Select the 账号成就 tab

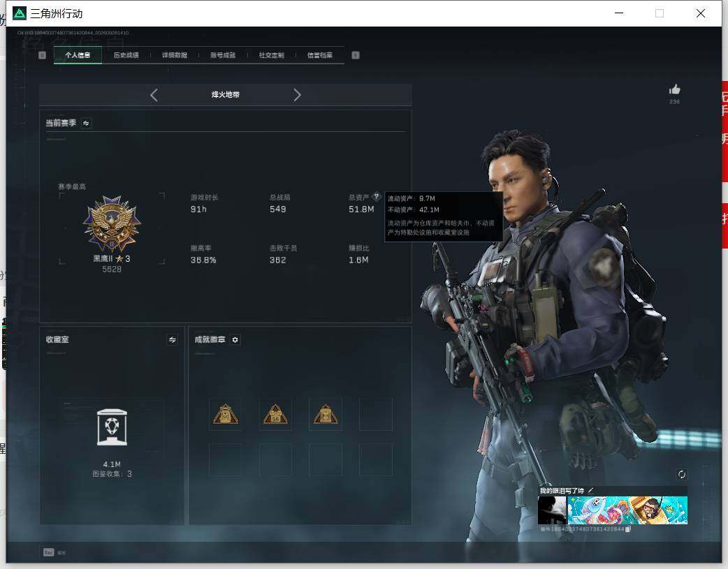pos(223,55)
